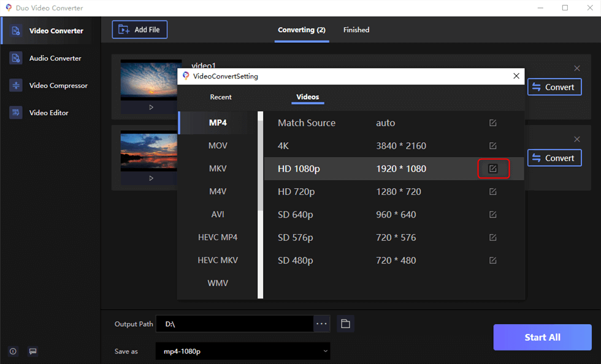The image size is (601, 364).
Task: Select HEVC MP4 format
Action: [218, 238]
